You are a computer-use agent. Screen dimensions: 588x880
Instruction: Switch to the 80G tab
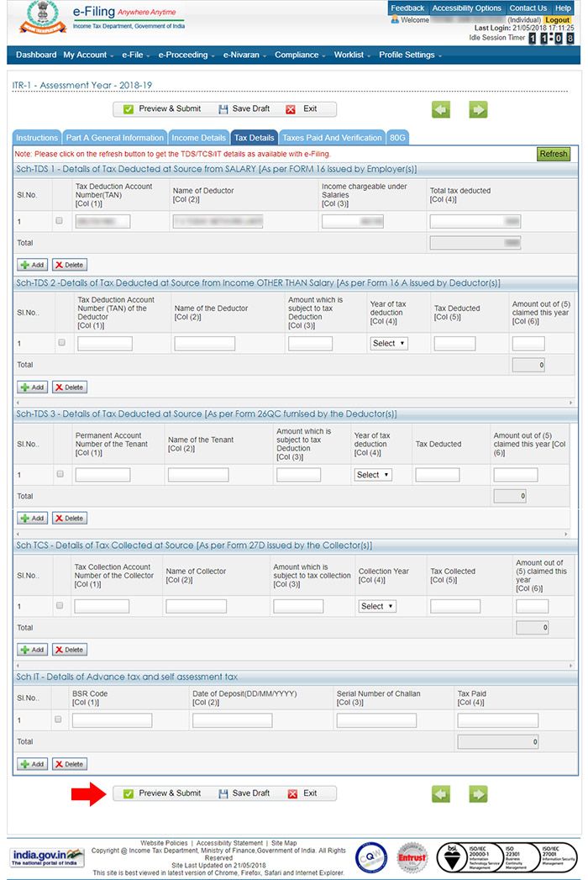click(x=398, y=138)
